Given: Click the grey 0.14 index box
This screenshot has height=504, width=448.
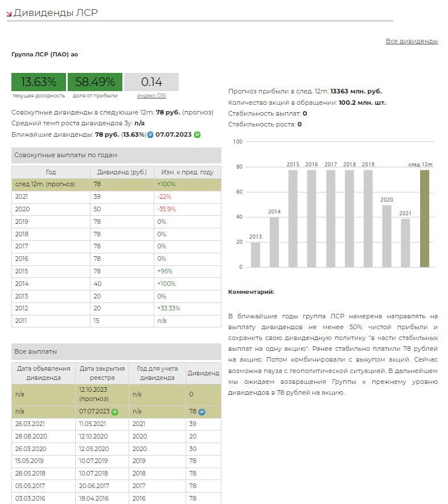Looking at the screenshot, I should (x=151, y=82).
